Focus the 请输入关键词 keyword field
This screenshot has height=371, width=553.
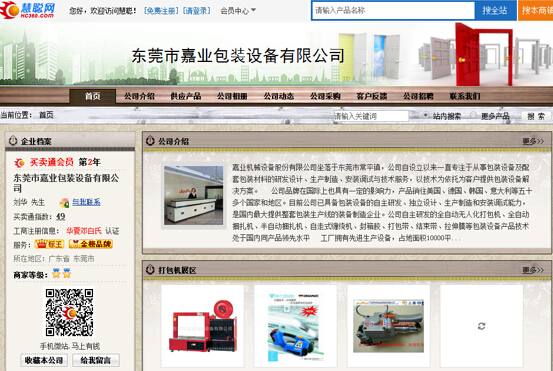click(371, 116)
